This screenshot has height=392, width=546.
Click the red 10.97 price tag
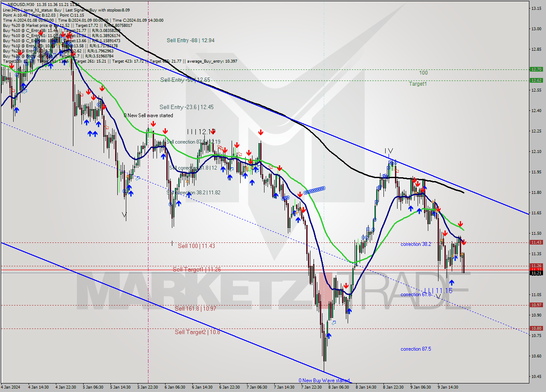click(536, 305)
